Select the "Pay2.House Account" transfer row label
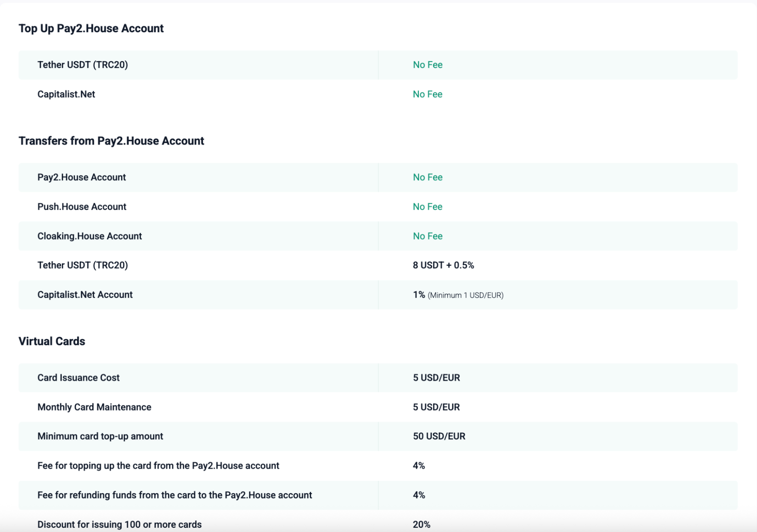Image resolution: width=757 pixels, height=532 pixels. pos(81,177)
